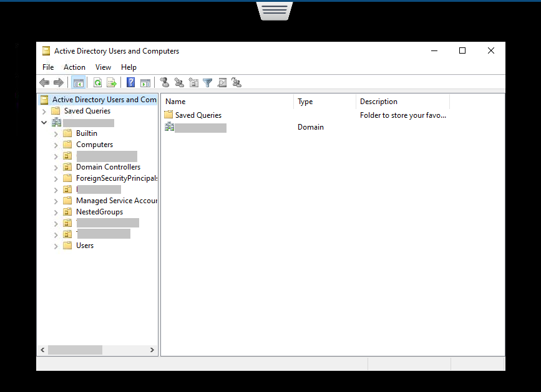Click the Back arrow toolbar icon
This screenshot has width=541, height=392.
pos(44,82)
